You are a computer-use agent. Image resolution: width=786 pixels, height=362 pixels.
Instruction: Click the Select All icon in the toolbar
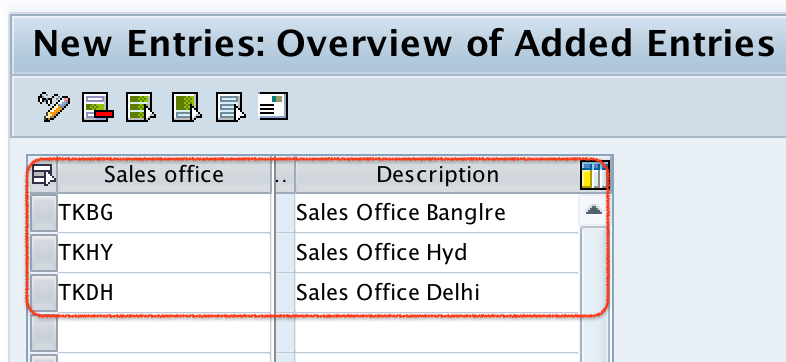141,106
